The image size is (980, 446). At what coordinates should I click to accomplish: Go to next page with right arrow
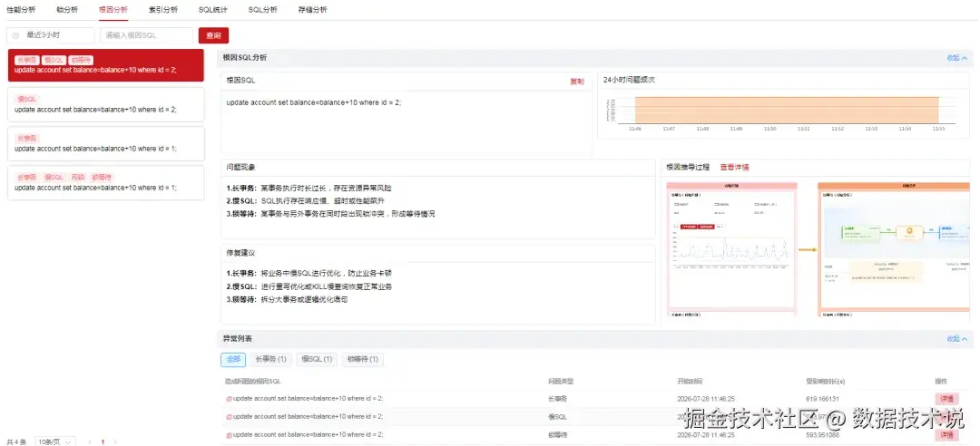point(115,441)
